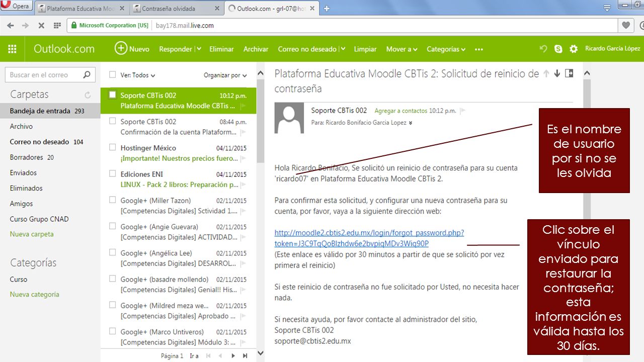Click the browser address bar
Viewport: 644px width, 362px height.
(342, 26)
